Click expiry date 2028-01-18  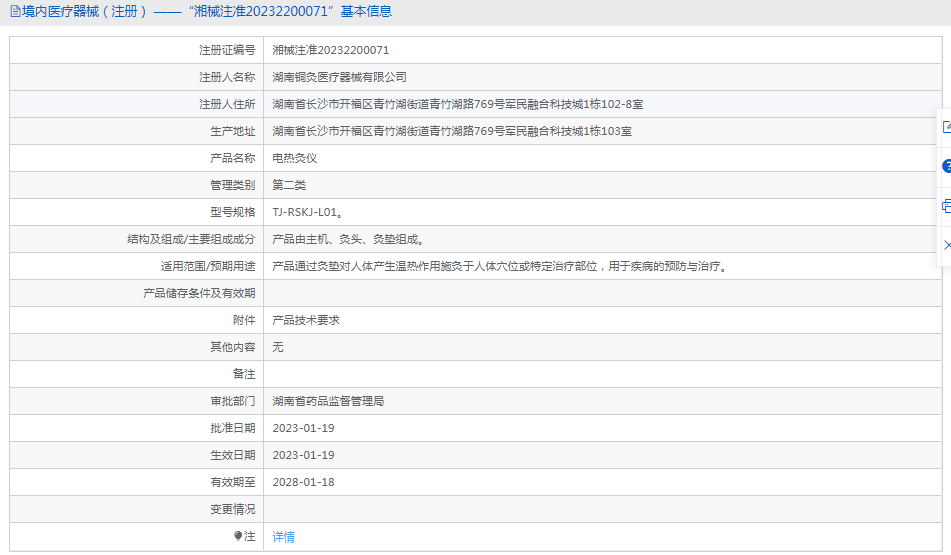[x=303, y=482]
